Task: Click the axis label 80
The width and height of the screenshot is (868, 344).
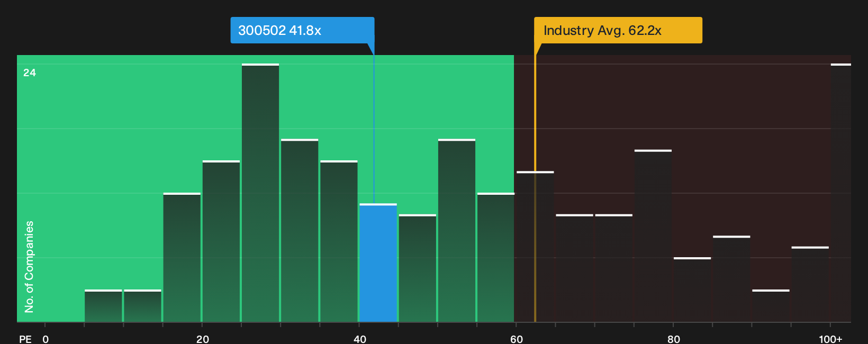Action: (674, 339)
